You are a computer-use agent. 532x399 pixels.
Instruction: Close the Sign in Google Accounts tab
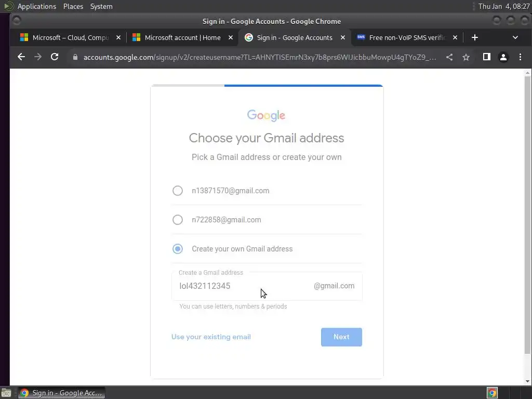(343, 37)
